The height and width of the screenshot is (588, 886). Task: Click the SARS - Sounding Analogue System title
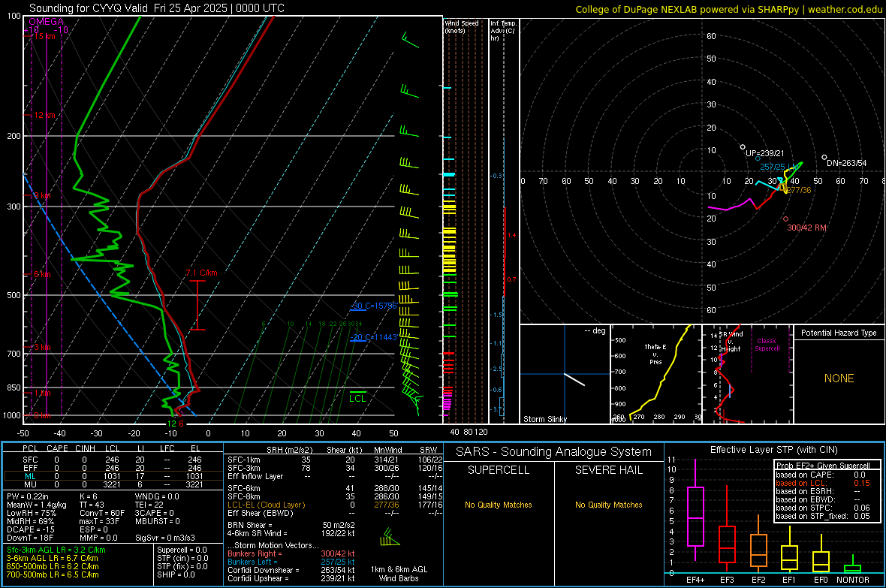554,452
